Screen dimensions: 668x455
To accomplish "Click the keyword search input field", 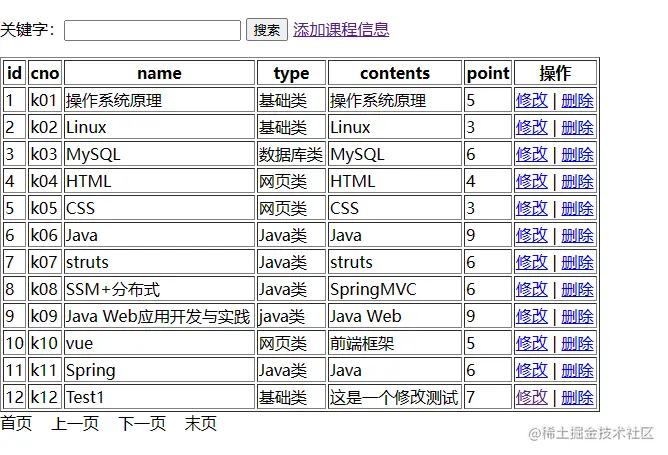I will pos(152,30).
